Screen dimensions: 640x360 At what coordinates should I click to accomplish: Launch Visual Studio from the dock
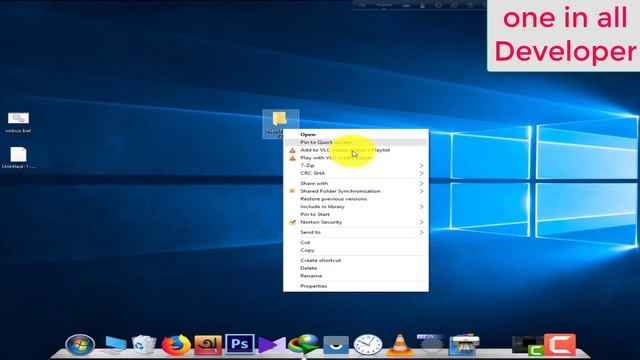[x=271, y=345]
